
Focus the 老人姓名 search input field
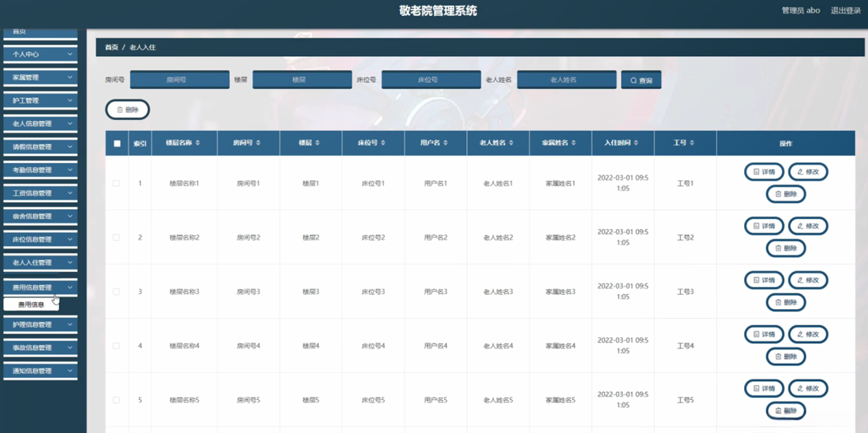tap(567, 80)
